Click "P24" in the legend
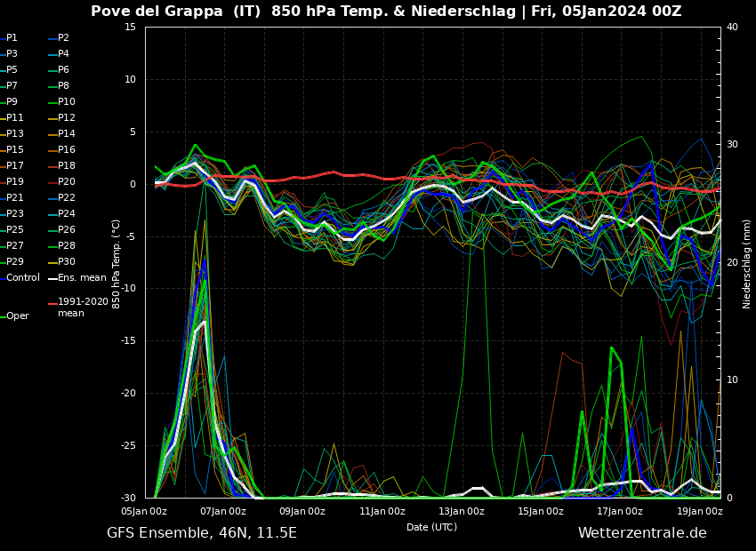Screen dimensions: 756x551 (61, 213)
